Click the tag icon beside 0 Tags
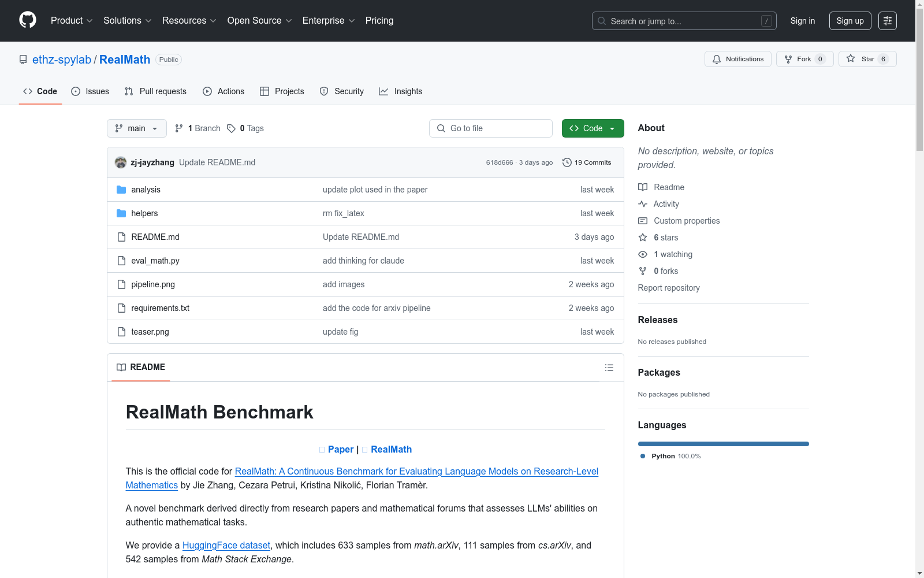This screenshot has height=578, width=924. [231, 128]
